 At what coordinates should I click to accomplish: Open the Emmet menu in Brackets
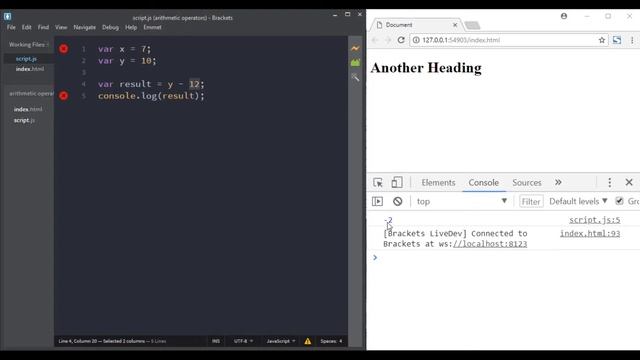click(152, 27)
